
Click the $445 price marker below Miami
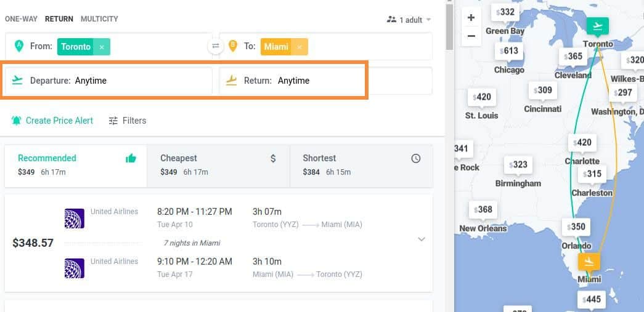(592, 299)
